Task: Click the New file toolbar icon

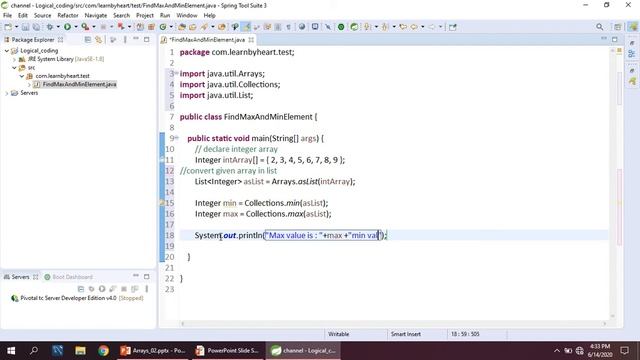Action: [8, 27]
